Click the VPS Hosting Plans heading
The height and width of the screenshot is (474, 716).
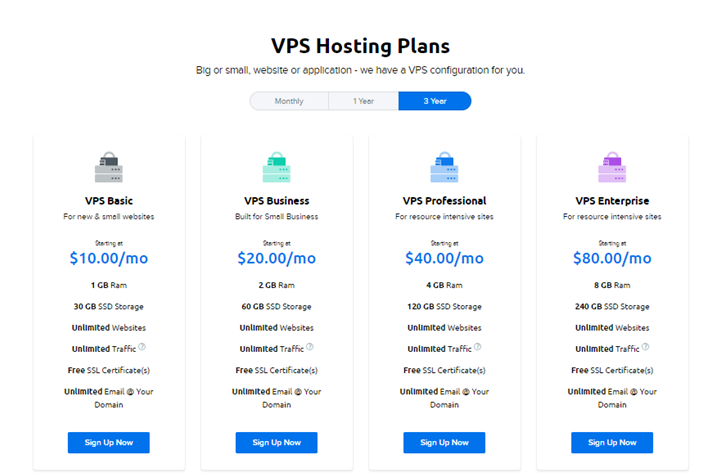pyautogui.click(x=360, y=46)
